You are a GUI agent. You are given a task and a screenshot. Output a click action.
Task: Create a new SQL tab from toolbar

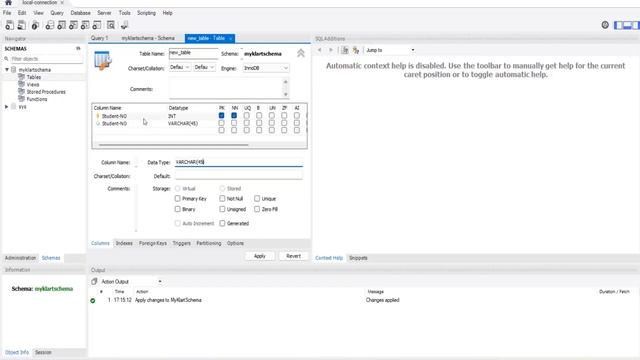pos(9,25)
